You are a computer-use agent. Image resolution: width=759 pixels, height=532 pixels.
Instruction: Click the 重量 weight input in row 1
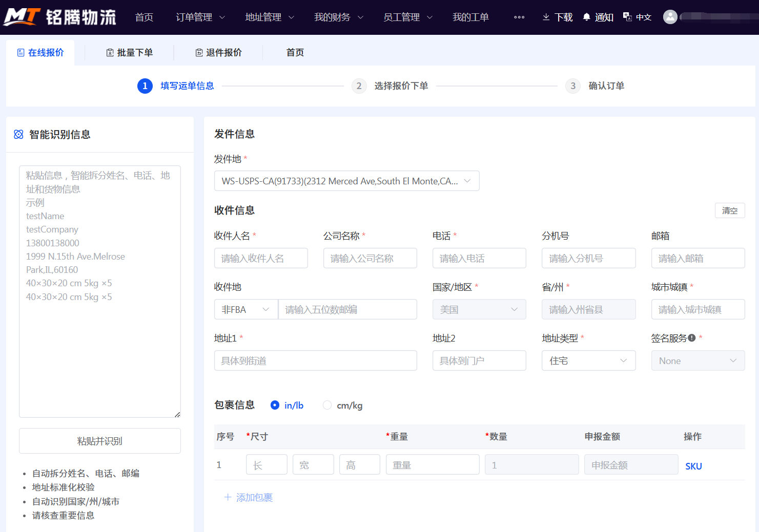pyautogui.click(x=433, y=464)
